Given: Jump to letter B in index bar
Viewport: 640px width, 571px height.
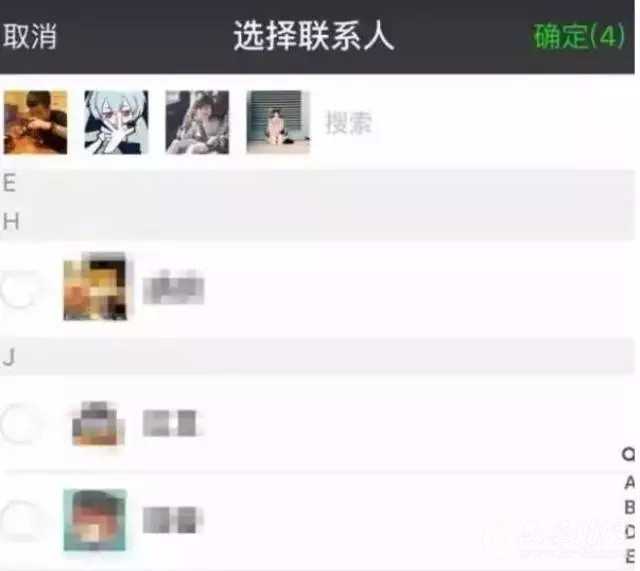Looking at the screenshot, I should click(629, 507).
